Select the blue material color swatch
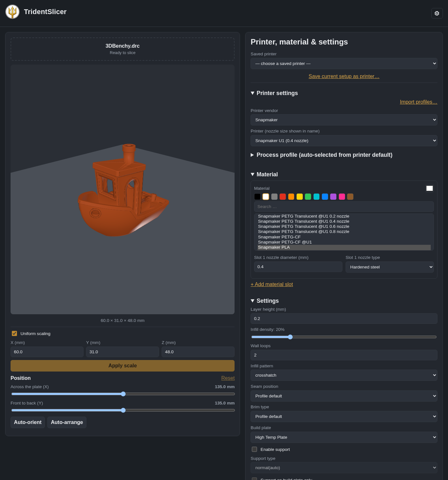 (x=325, y=196)
